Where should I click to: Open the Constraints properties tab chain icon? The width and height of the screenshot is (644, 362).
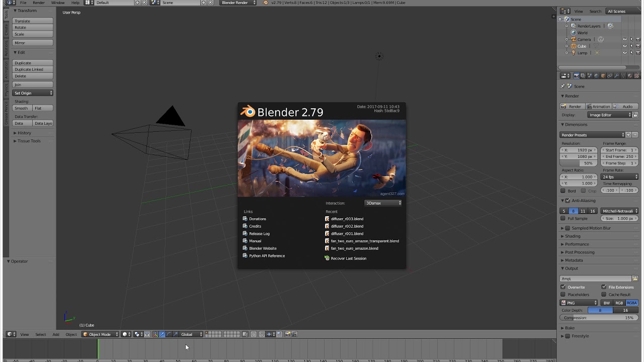point(610,76)
